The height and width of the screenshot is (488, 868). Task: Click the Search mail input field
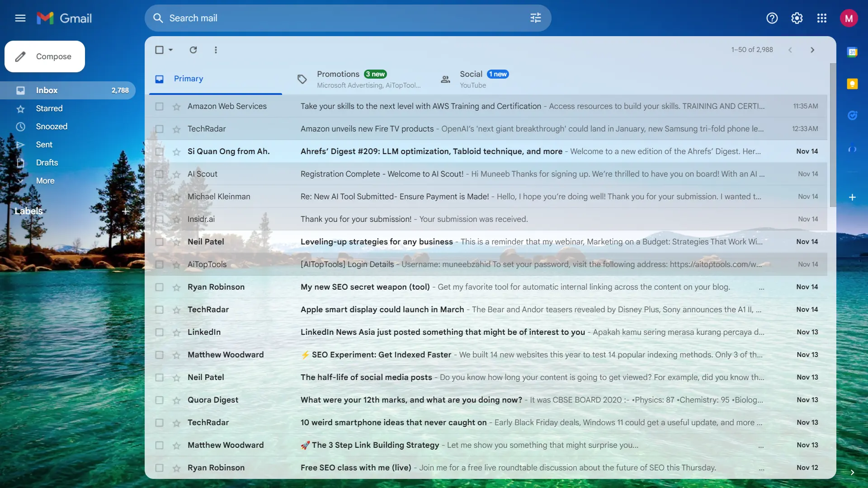click(348, 18)
